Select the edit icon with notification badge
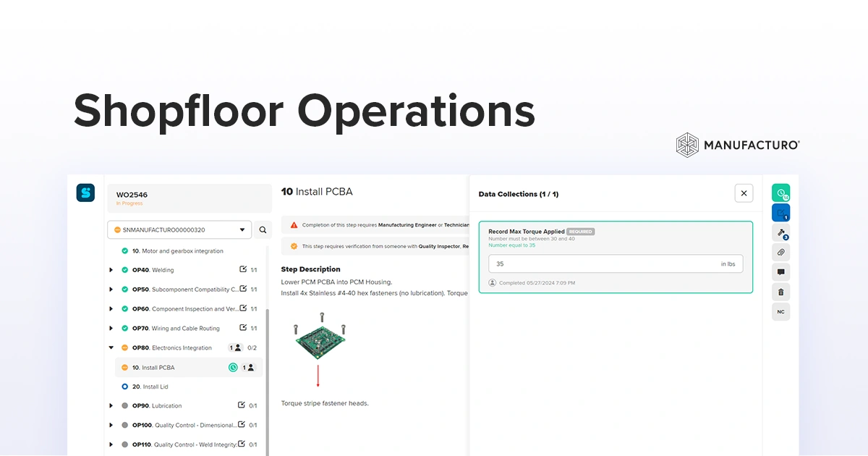 point(781,212)
